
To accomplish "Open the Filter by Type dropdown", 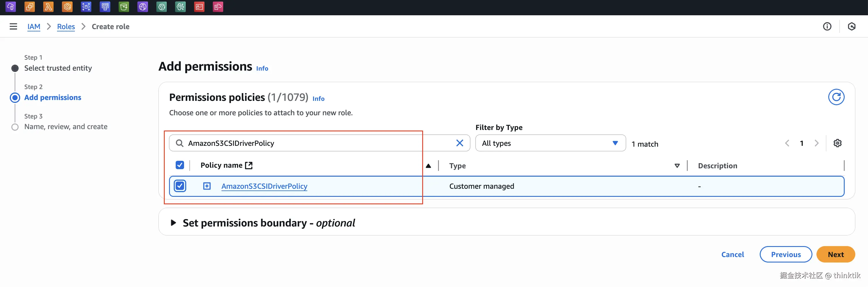I will [x=550, y=143].
